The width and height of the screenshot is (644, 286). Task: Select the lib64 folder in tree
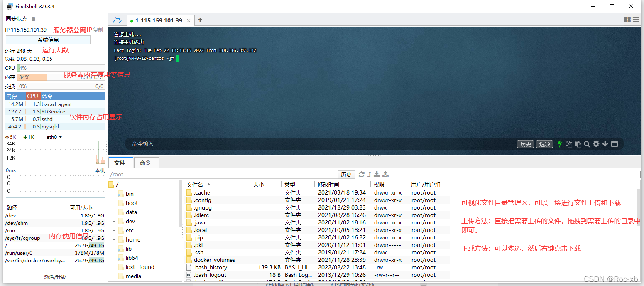click(x=128, y=258)
